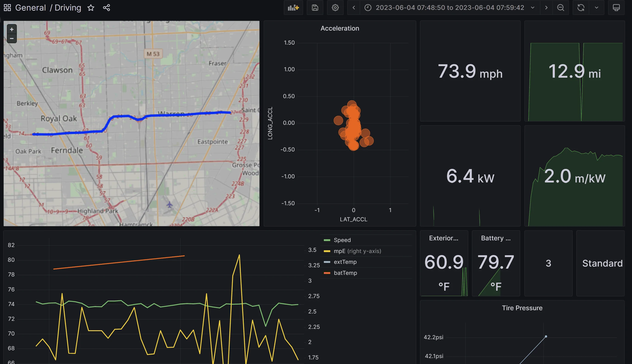Click the dashboards grid icon
The width and height of the screenshot is (632, 364).
[x=7, y=8]
